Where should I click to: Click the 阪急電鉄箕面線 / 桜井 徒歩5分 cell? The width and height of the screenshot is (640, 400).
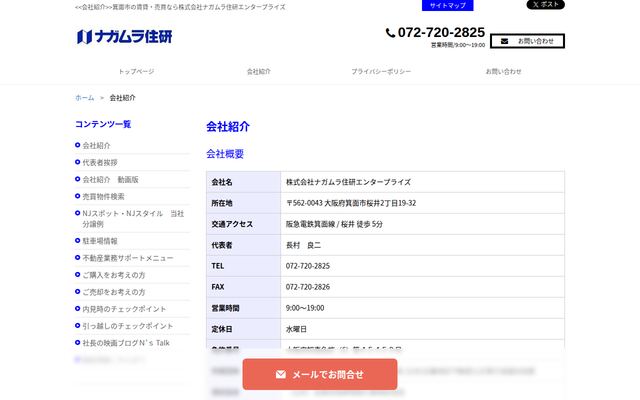pyautogui.click(x=423, y=224)
